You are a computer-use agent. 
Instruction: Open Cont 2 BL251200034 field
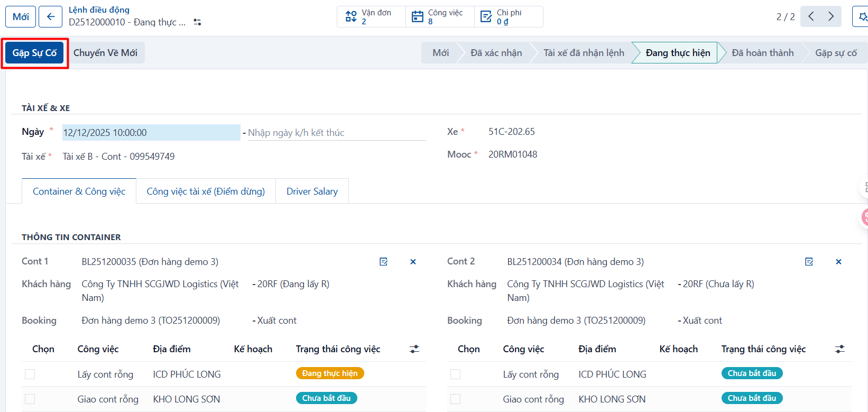[x=575, y=262]
